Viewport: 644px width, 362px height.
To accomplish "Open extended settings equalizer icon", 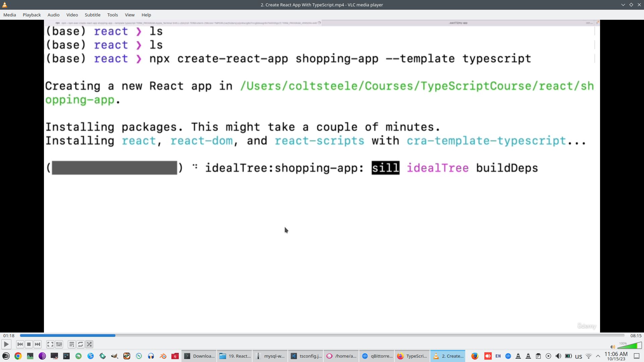I will point(59,344).
